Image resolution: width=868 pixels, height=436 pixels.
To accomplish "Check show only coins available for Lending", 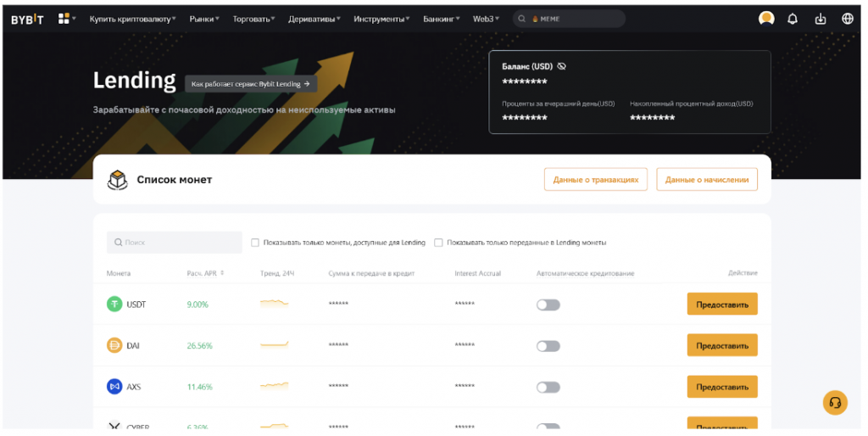I will (255, 243).
